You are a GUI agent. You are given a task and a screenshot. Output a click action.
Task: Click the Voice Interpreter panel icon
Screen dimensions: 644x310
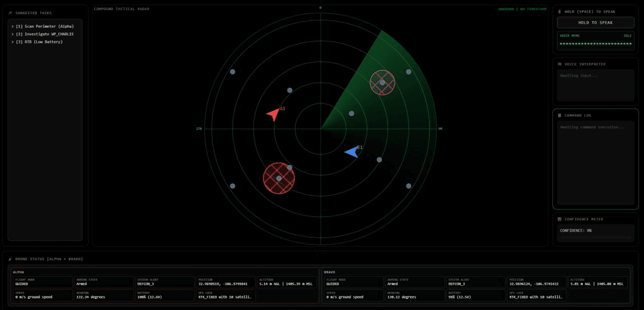[559, 64]
